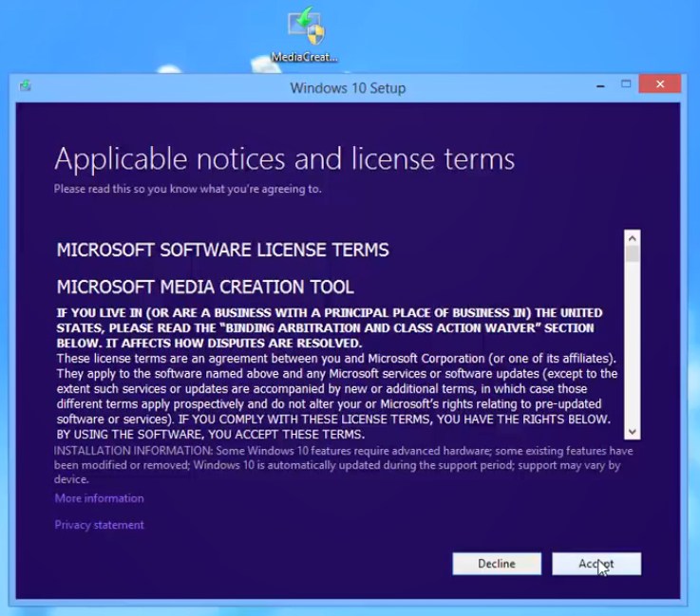Click the "MICROSOFT MEDIA CREATION TOOL" heading
Viewport: 700px width, 616px height.
point(205,287)
